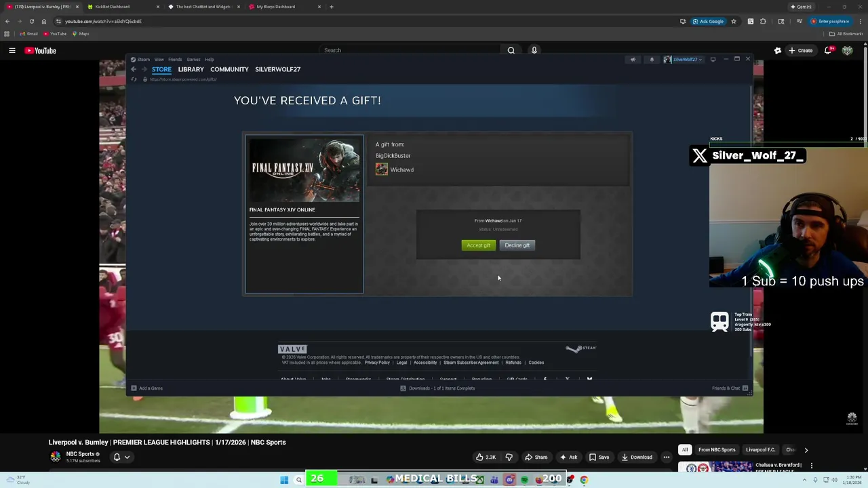Viewport: 868px width, 488px height.
Task: Expand SilverWolf27 account dropdown in Steam
Action: [x=683, y=60]
